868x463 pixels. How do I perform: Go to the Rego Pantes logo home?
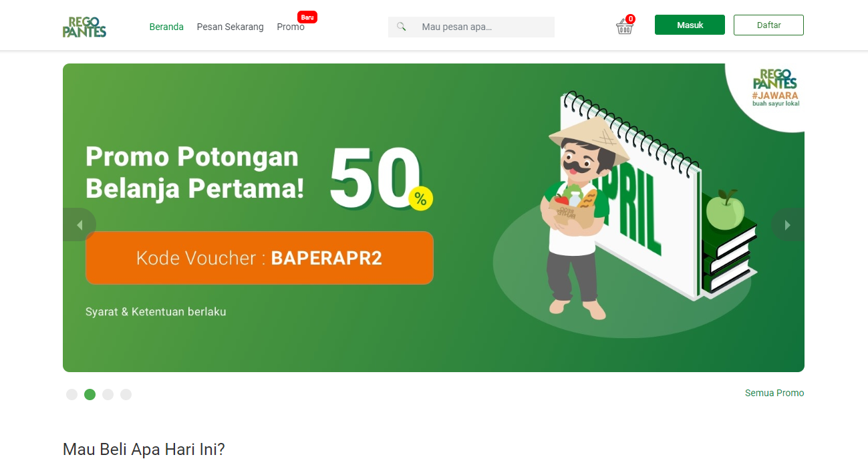[x=84, y=27]
